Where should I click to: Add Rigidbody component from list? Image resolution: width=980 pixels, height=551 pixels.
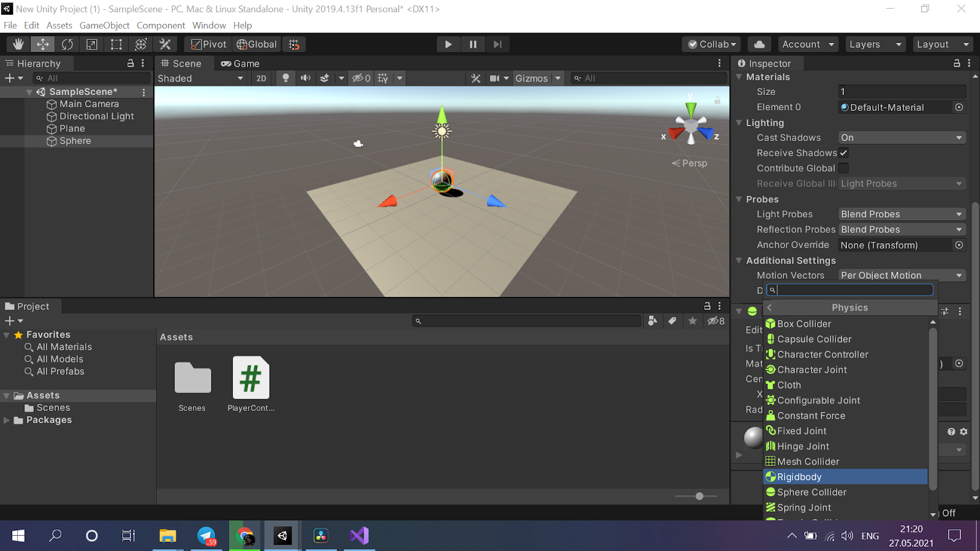(x=845, y=477)
